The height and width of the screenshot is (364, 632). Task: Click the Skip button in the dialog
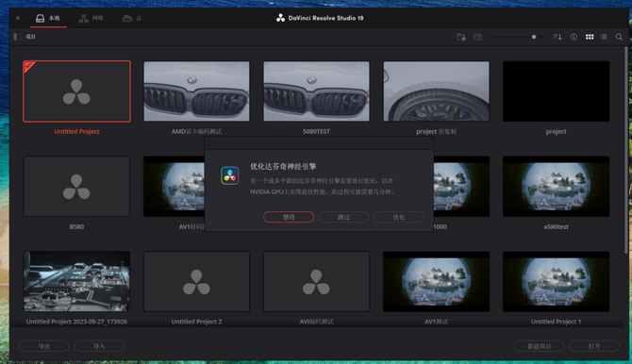[343, 217]
